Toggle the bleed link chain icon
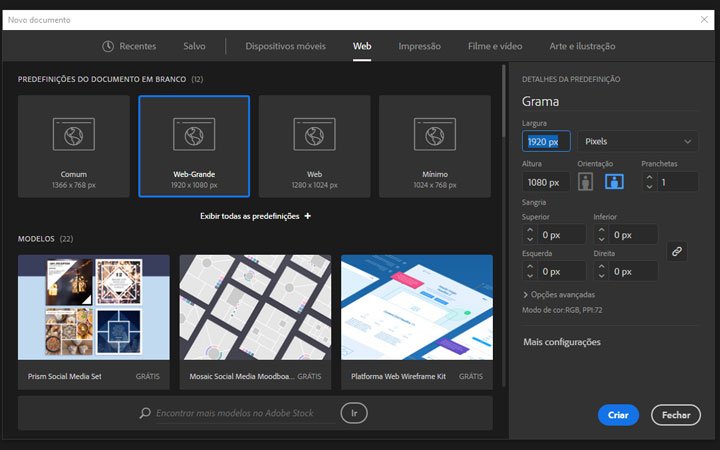Viewport: 720px width, 450px height. [x=677, y=252]
